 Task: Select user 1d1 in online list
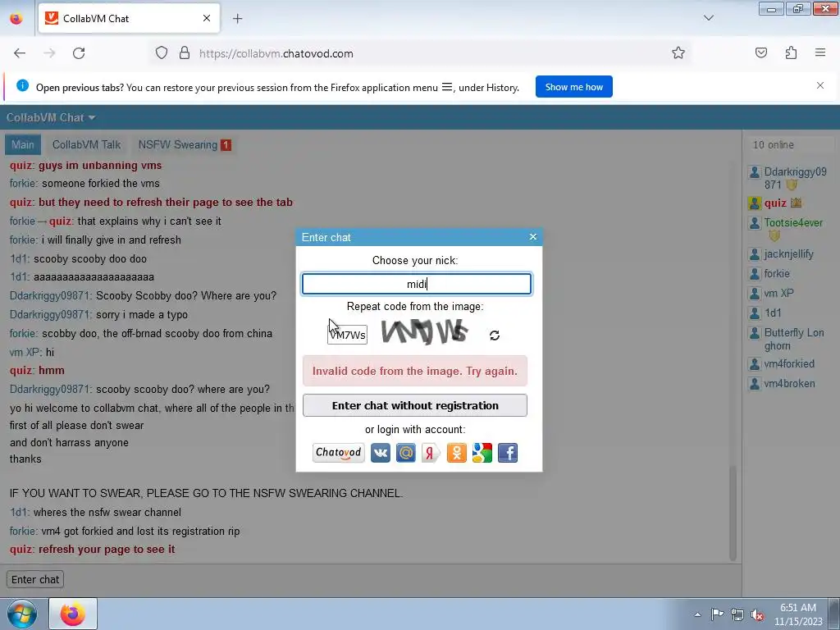click(x=773, y=313)
